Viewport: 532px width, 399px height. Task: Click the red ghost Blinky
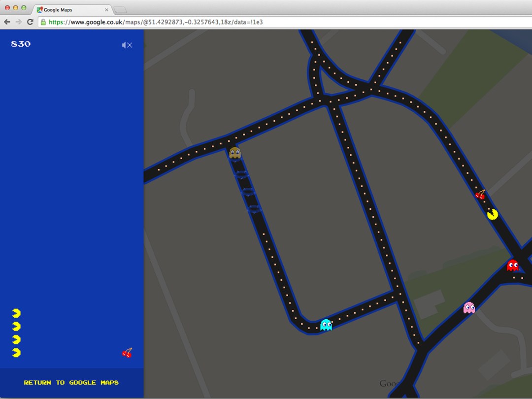513,266
